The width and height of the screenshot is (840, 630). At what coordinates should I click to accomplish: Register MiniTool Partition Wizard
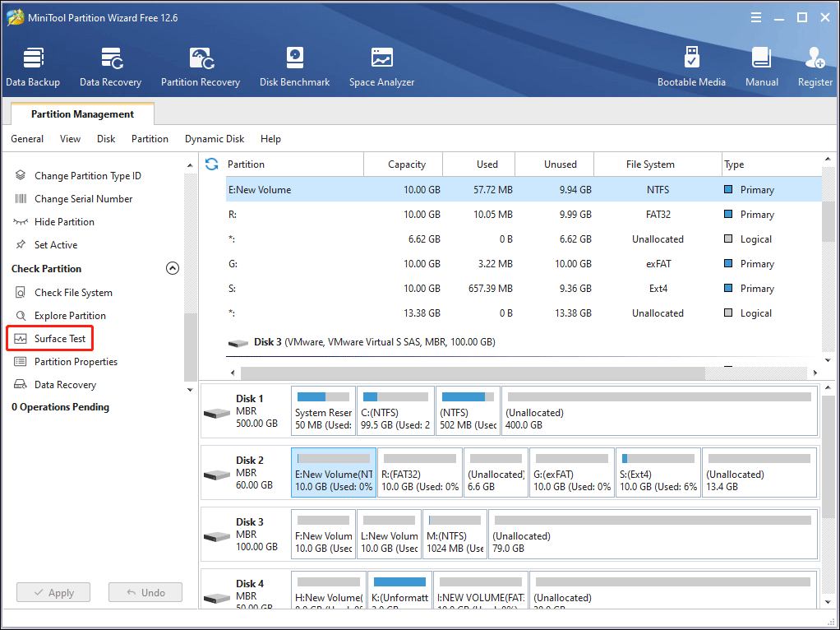point(815,66)
